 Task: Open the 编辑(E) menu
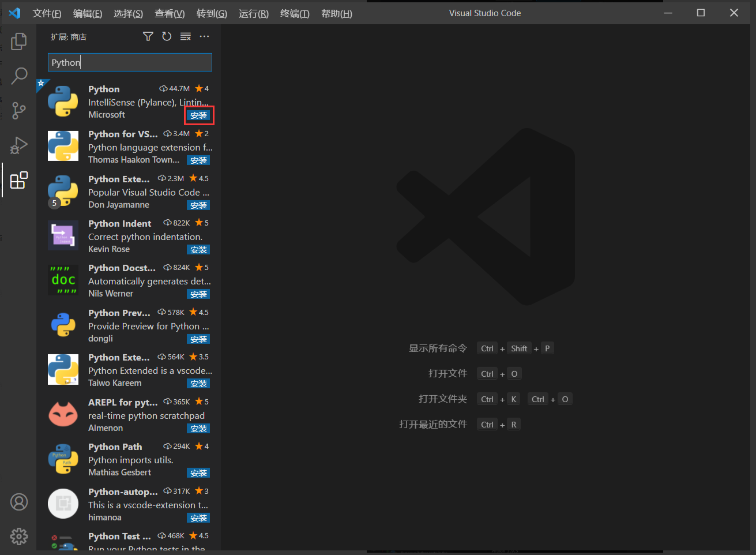tap(88, 13)
